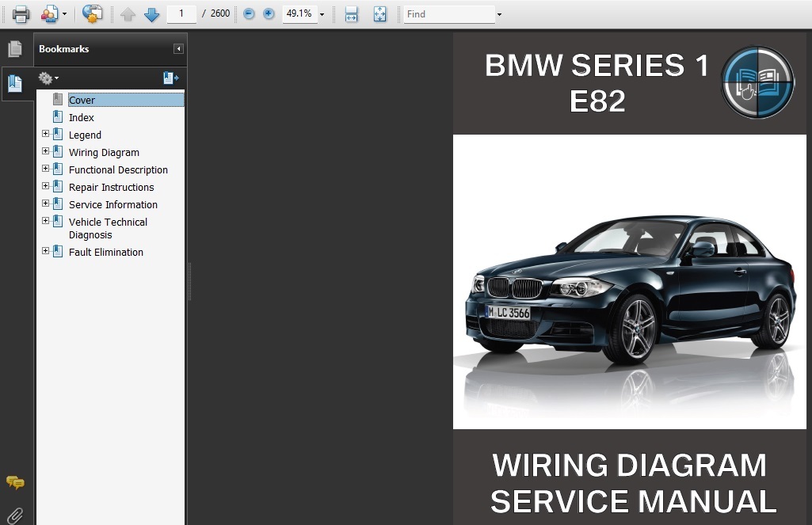This screenshot has height=525, width=812.
Task: Open the Comments panel icon
Action: [x=15, y=482]
